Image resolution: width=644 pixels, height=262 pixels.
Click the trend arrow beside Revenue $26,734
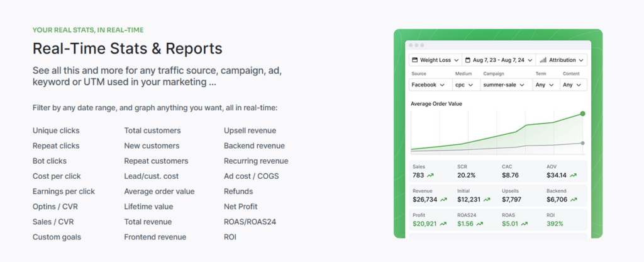[x=443, y=199]
